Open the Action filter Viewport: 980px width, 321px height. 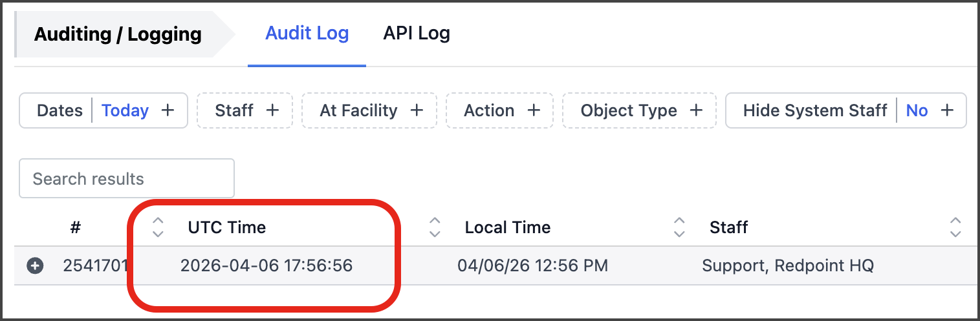point(488,110)
